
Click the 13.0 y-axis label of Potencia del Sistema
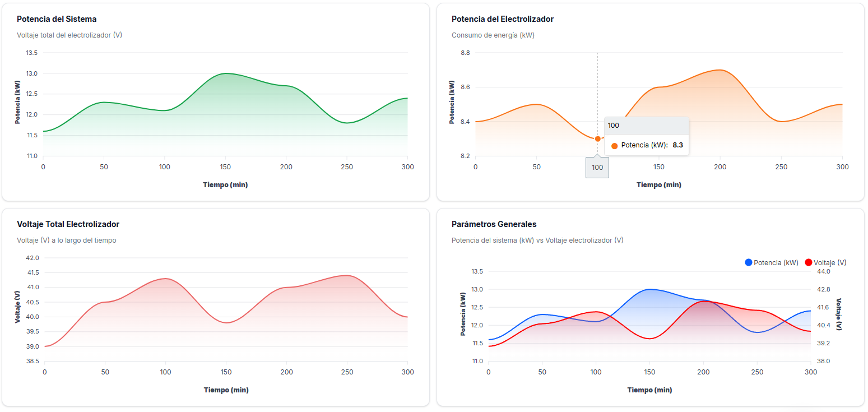(31, 73)
